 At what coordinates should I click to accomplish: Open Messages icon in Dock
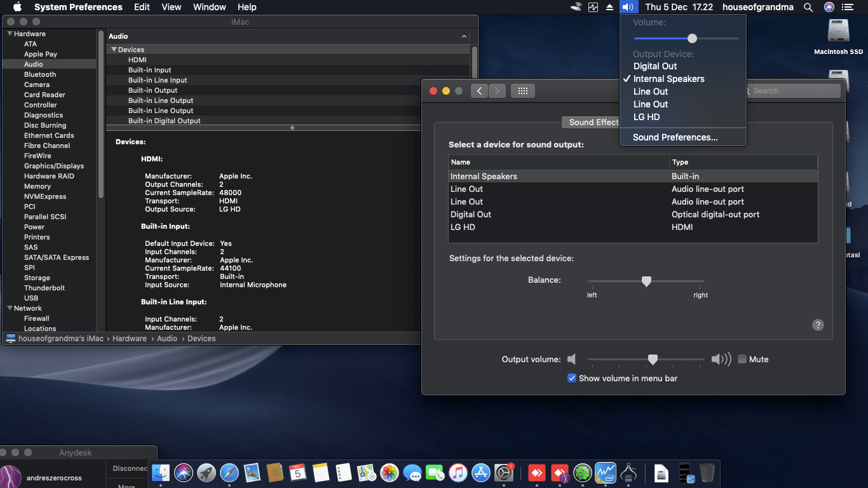coord(412,472)
